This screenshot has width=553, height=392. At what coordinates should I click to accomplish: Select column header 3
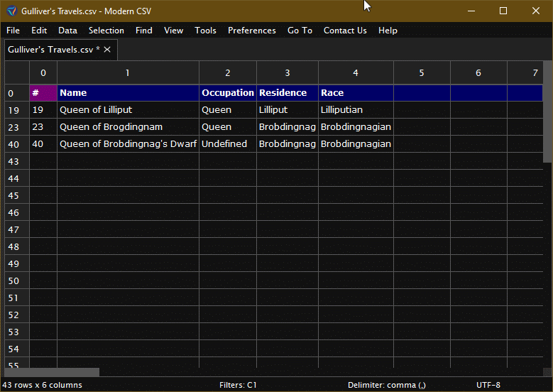coord(288,72)
